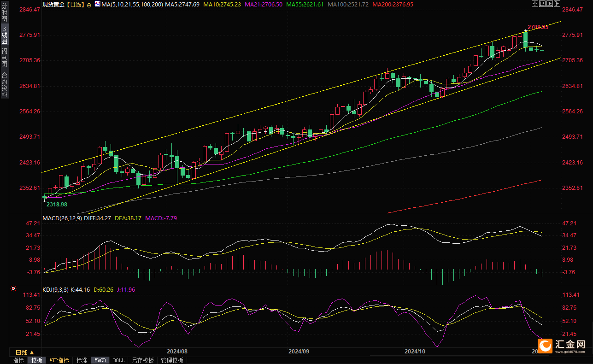Viewport: 593px width, 364px height.
Task: Click the DEA:38.17 value
Action: [128, 218]
